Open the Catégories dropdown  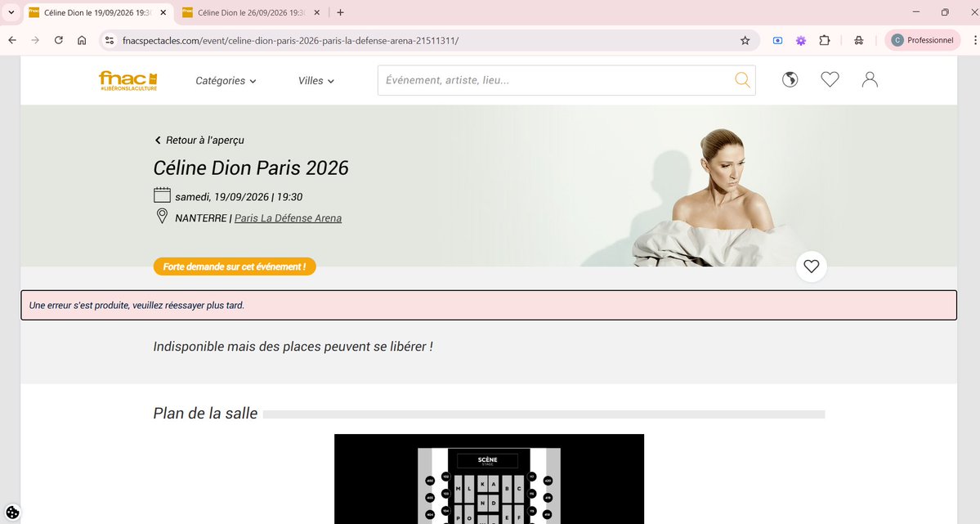pos(225,80)
